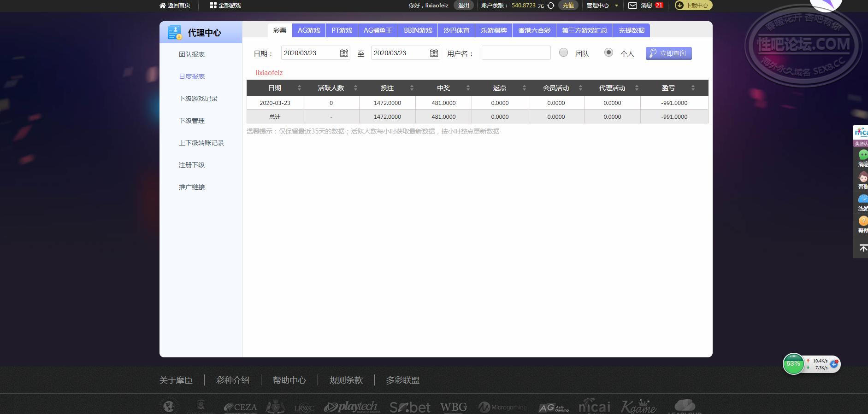Sort the table by the 日期 column

[x=299, y=88]
